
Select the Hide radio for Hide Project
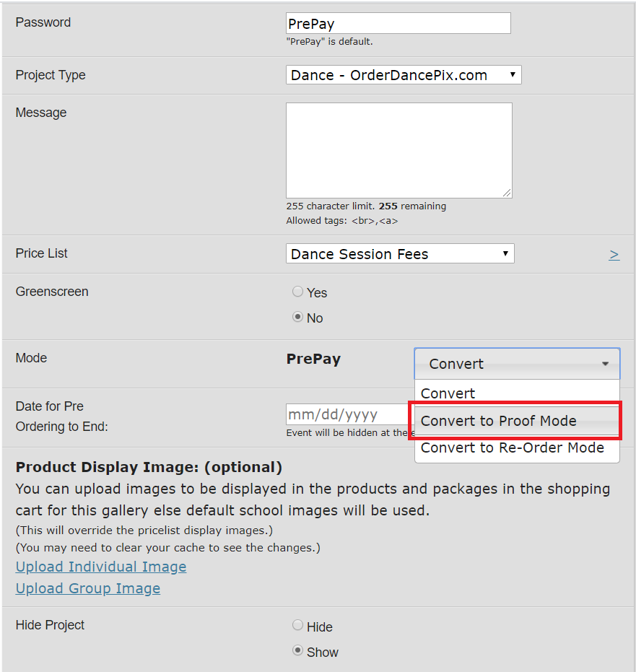(x=298, y=626)
